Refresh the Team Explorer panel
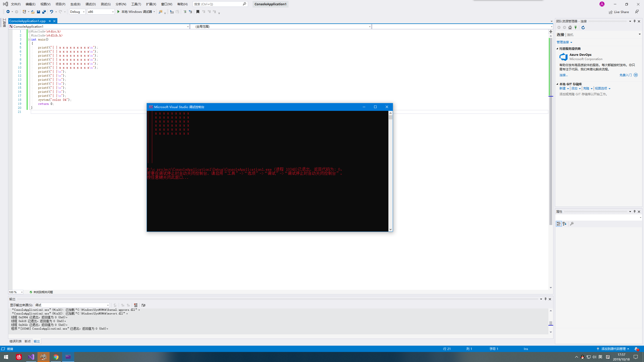Image resolution: width=644 pixels, height=362 pixels. click(583, 28)
